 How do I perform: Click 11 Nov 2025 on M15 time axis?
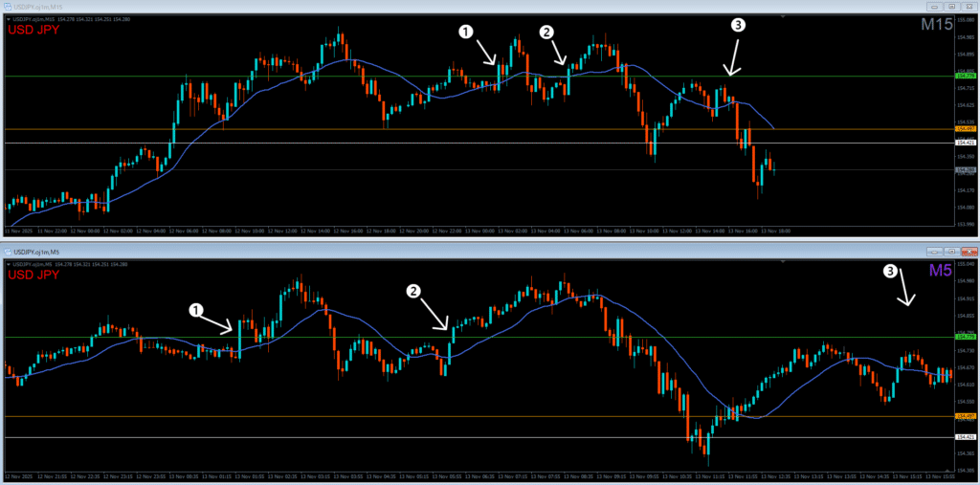click(17, 231)
